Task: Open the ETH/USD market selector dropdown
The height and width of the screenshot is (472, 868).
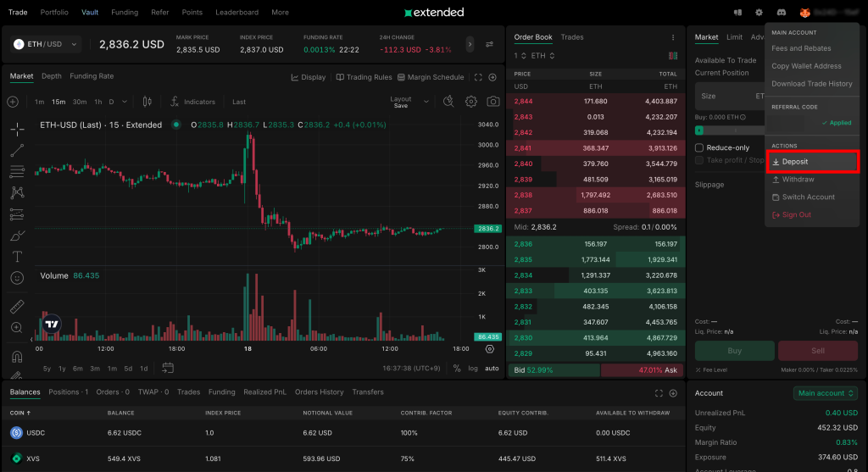Action: pyautogui.click(x=47, y=44)
